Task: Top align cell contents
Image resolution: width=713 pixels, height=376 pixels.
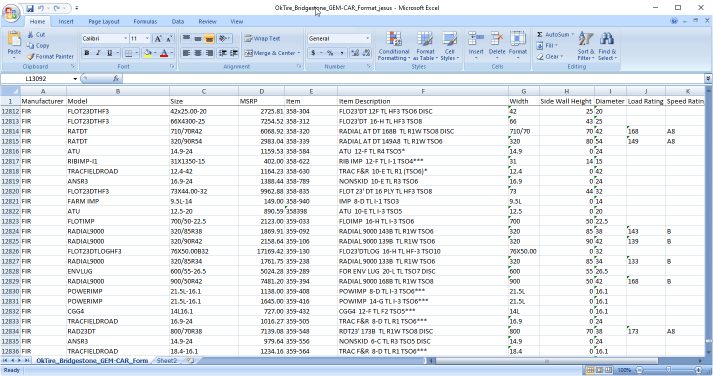Action: 186,39
